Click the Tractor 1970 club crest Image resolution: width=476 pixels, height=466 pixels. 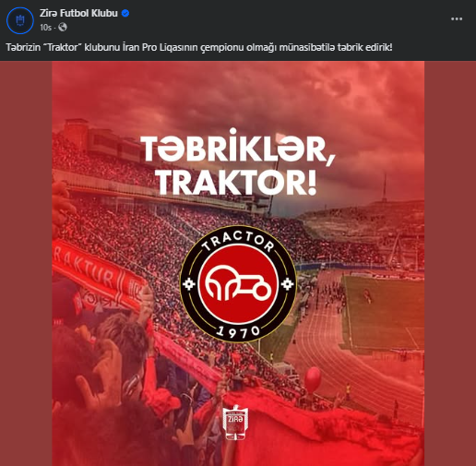coord(238,284)
